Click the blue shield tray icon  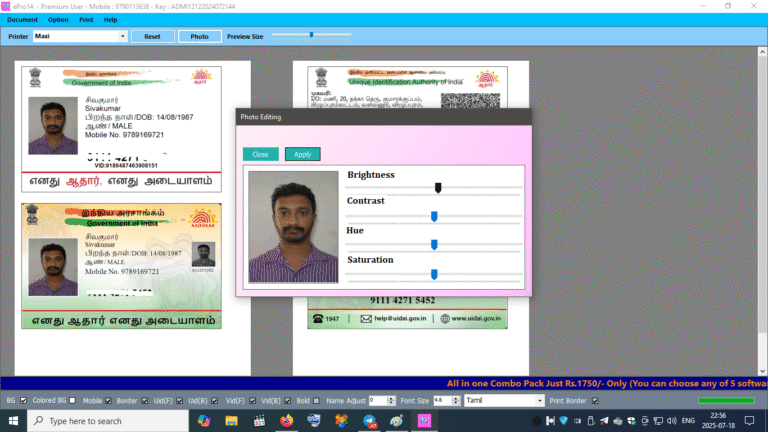(x=564, y=421)
